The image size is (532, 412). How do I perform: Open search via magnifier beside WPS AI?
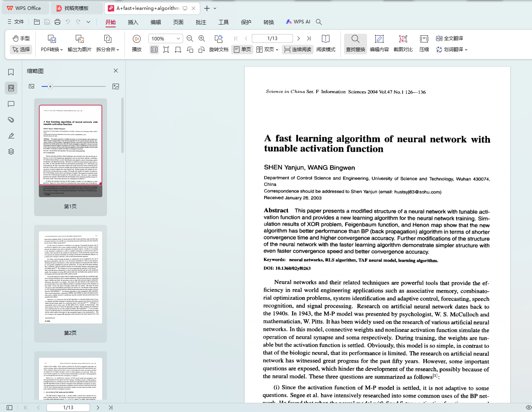[x=319, y=22]
